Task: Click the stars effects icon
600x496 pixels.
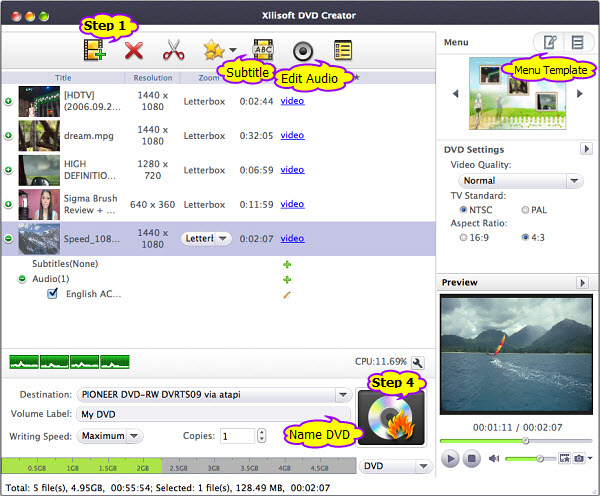Action: (x=214, y=50)
